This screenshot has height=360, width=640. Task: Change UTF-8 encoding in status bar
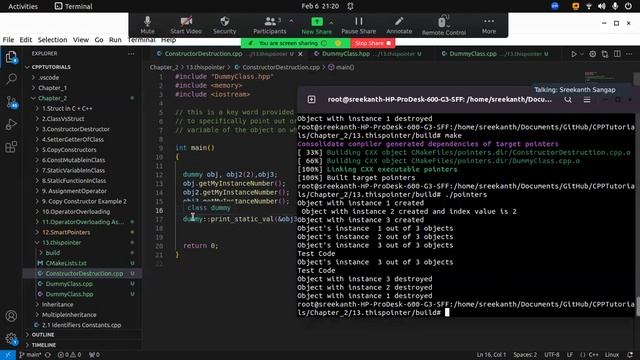pyautogui.click(x=552, y=355)
